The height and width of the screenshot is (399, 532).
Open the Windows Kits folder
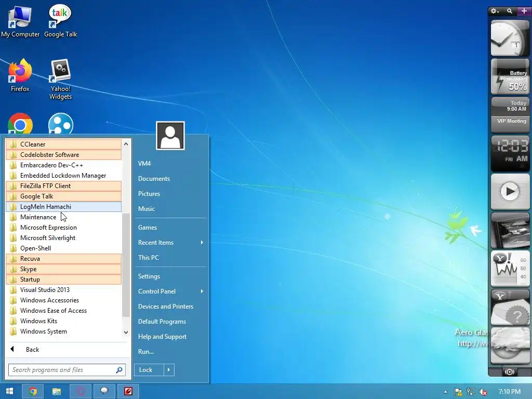tap(63, 321)
